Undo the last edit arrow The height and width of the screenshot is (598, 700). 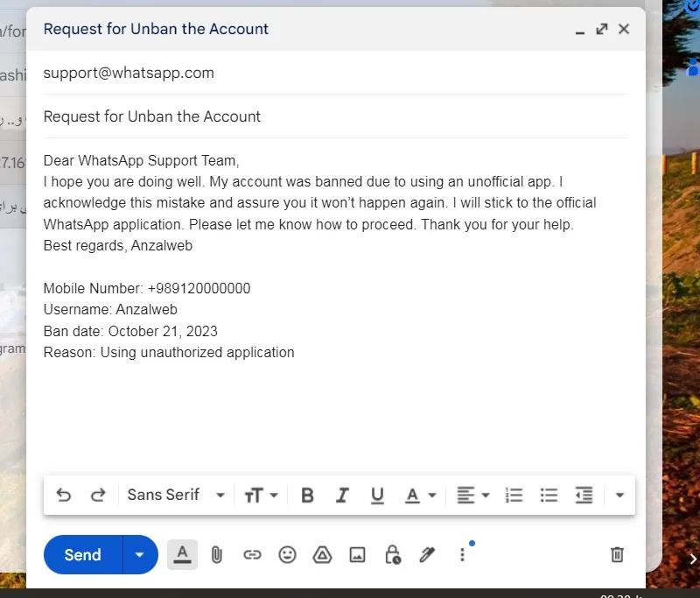(63, 496)
